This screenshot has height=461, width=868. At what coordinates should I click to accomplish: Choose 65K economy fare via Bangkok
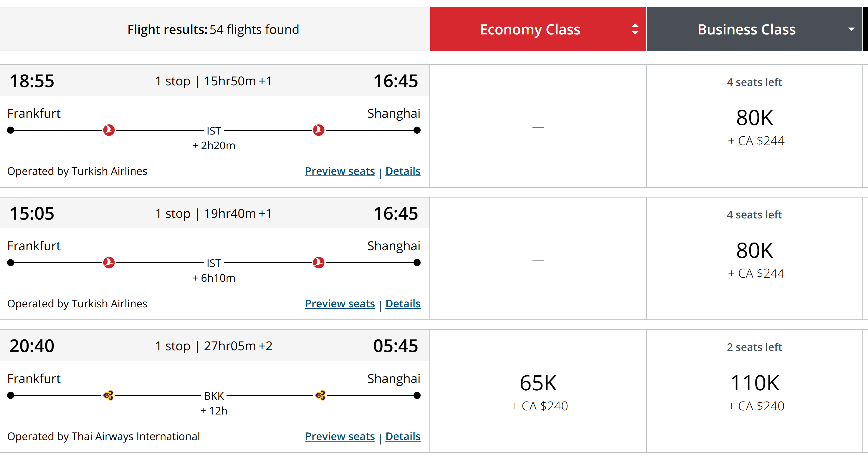coord(538,391)
